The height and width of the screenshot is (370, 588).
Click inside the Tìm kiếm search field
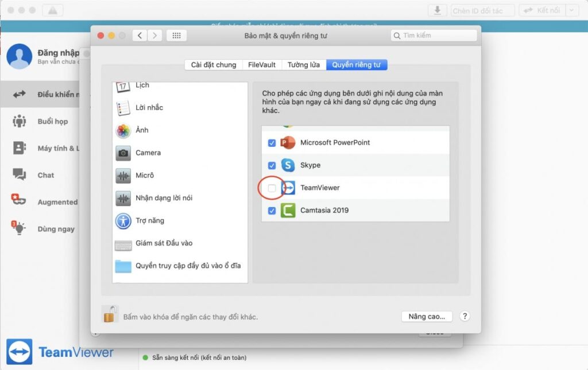(435, 35)
